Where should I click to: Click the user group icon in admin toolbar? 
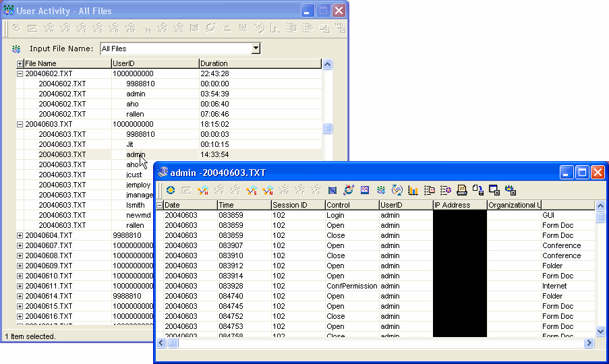[380, 190]
